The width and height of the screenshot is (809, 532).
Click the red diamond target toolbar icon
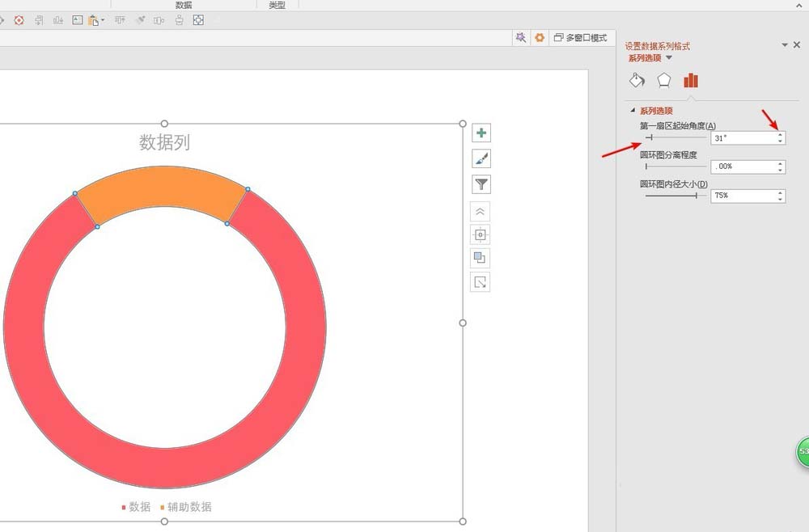point(19,20)
